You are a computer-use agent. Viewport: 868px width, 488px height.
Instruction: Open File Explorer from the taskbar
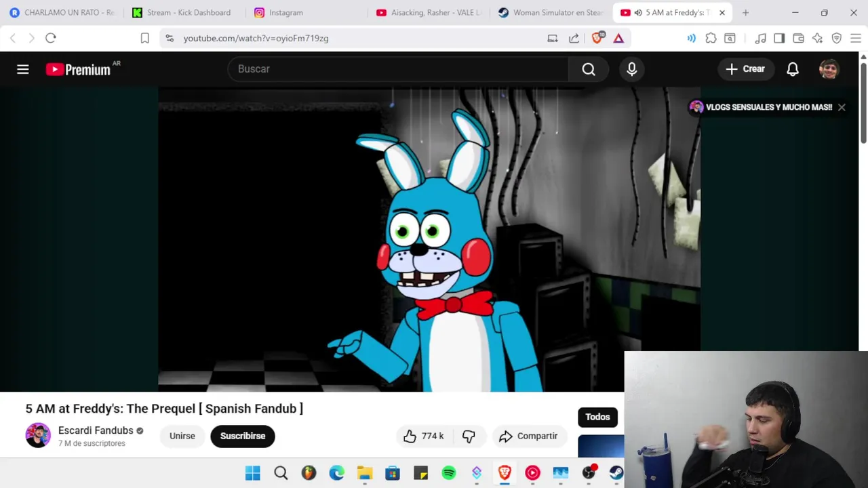click(x=365, y=473)
